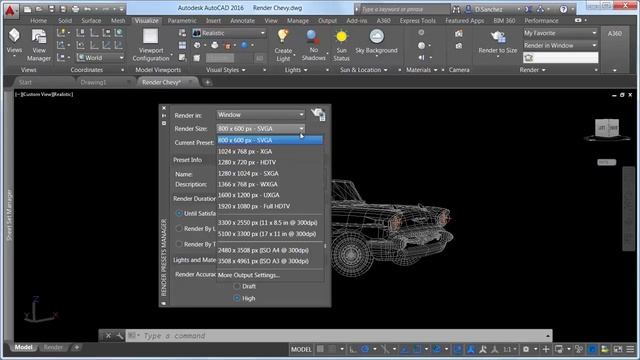Select the Render By Time radio button
Image resolution: width=640 pixels, height=360 pixels.
tap(179, 244)
